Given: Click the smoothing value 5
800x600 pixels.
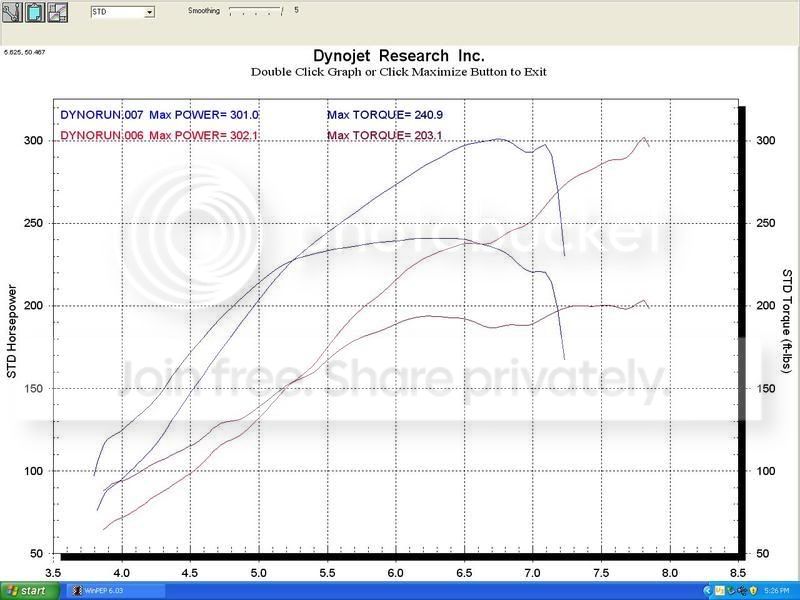Looking at the screenshot, I should tap(296, 11).
